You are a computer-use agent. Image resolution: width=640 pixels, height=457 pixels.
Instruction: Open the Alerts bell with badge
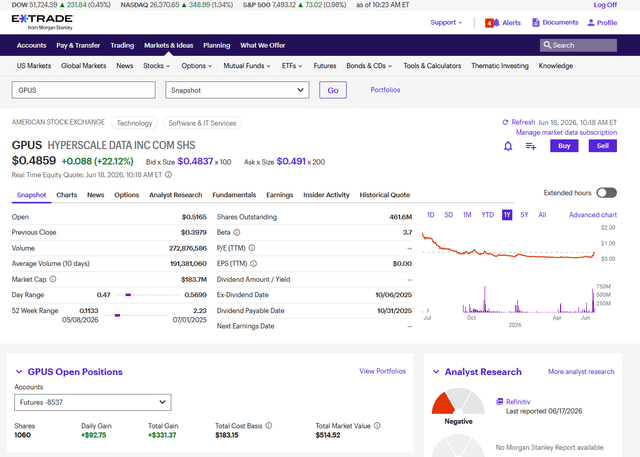tap(503, 23)
